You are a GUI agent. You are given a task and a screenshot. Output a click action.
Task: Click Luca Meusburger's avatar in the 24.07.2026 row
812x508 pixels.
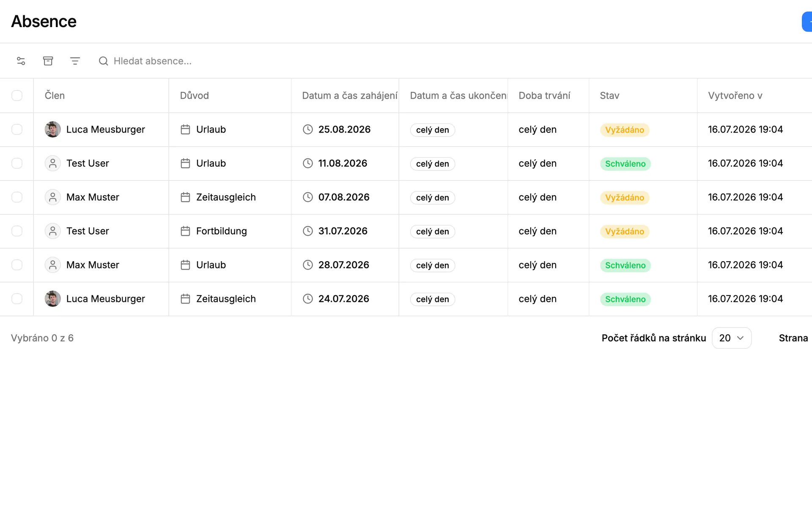(x=53, y=299)
